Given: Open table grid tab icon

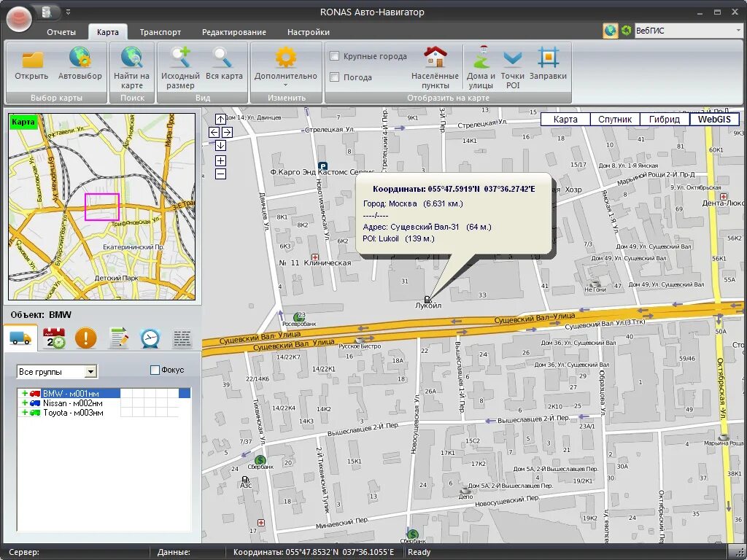Looking at the screenshot, I should 182,338.
